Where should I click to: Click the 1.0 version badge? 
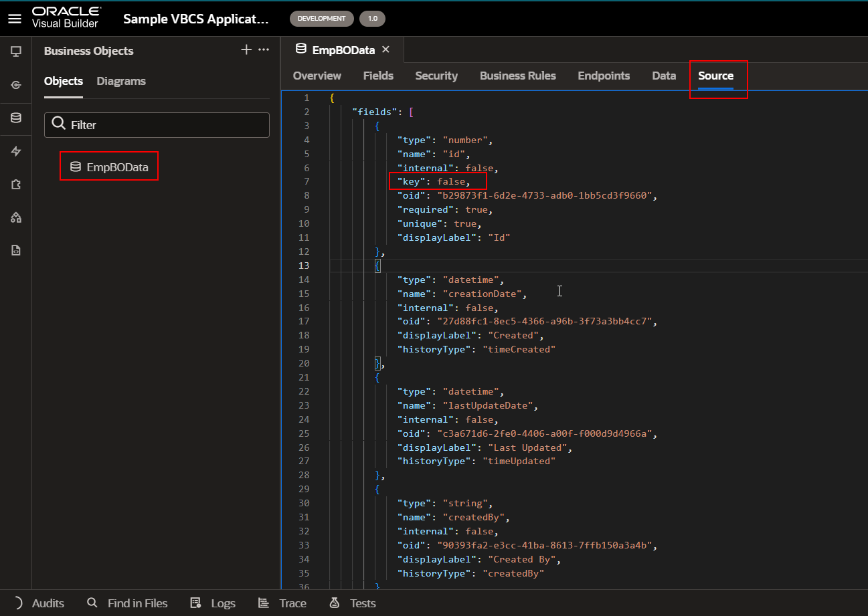coord(372,19)
